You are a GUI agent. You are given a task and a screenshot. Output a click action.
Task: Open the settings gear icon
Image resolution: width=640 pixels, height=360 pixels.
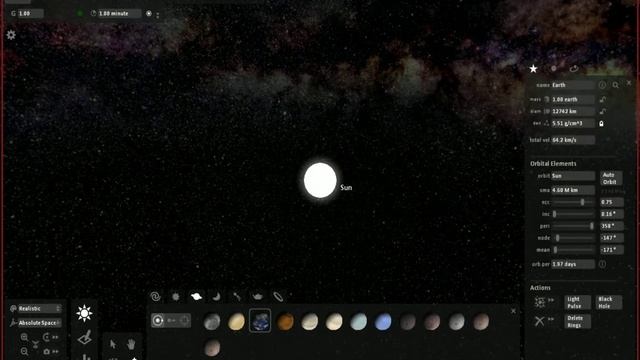pos(11,35)
